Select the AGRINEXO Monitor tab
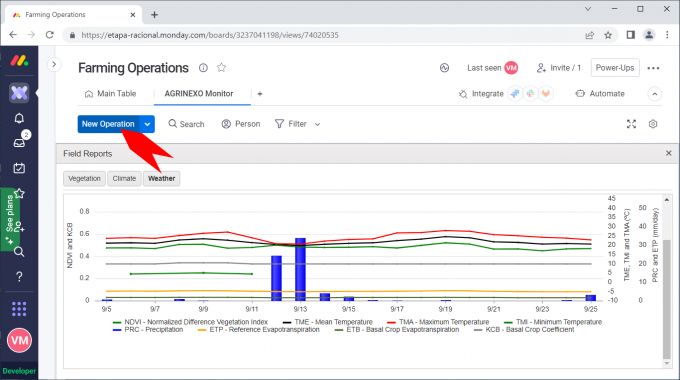The height and width of the screenshot is (380, 680). click(x=199, y=94)
